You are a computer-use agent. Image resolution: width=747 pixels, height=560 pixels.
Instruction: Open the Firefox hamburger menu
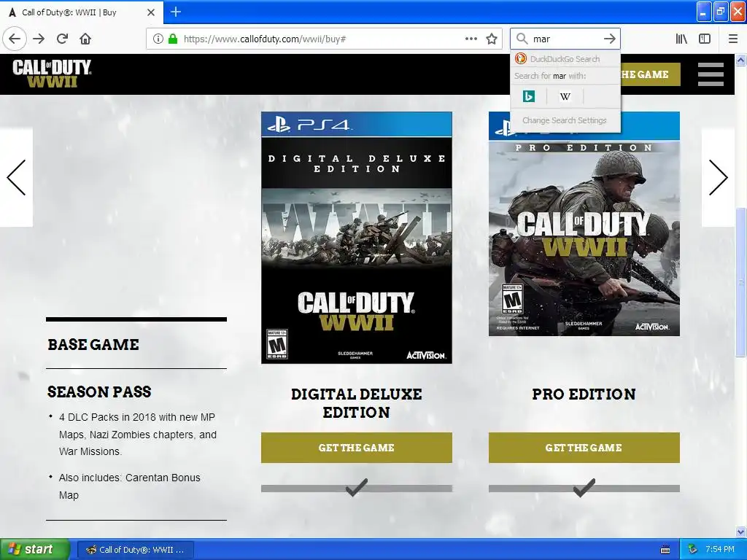pyautogui.click(x=732, y=39)
